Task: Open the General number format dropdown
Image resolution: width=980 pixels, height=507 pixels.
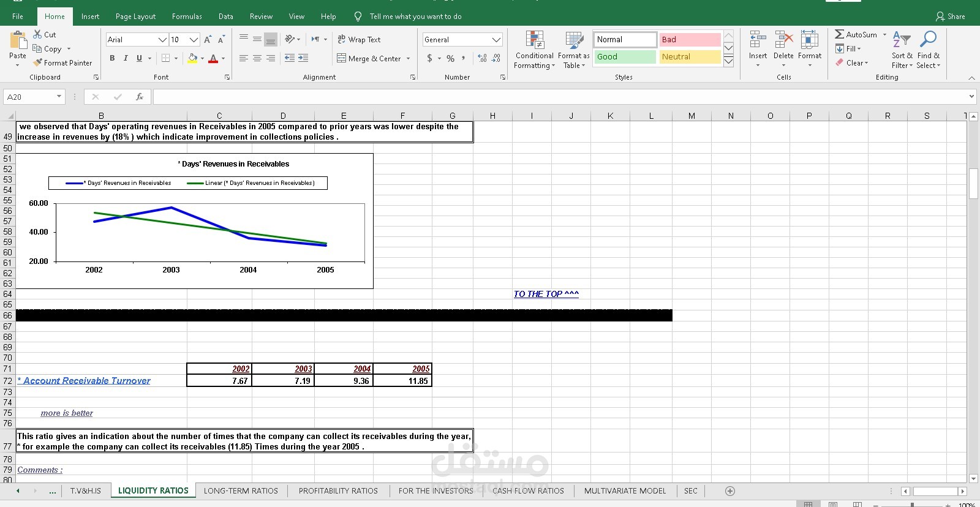Action: (496, 39)
